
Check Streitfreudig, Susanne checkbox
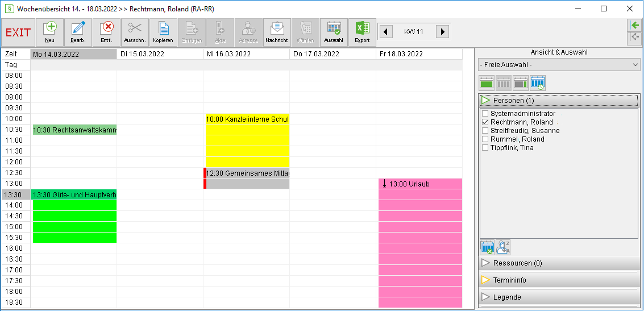click(485, 131)
